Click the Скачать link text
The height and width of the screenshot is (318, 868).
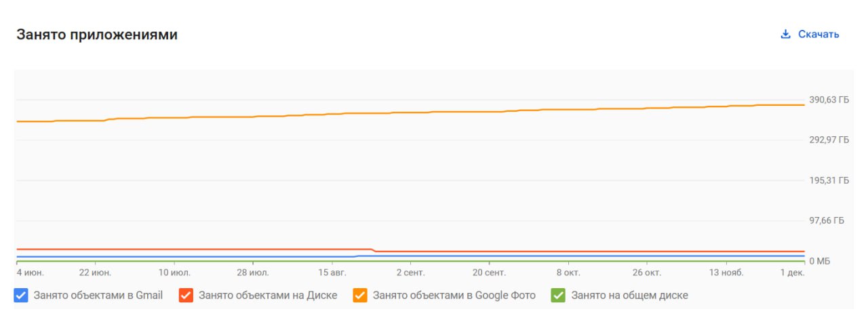pos(818,35)
